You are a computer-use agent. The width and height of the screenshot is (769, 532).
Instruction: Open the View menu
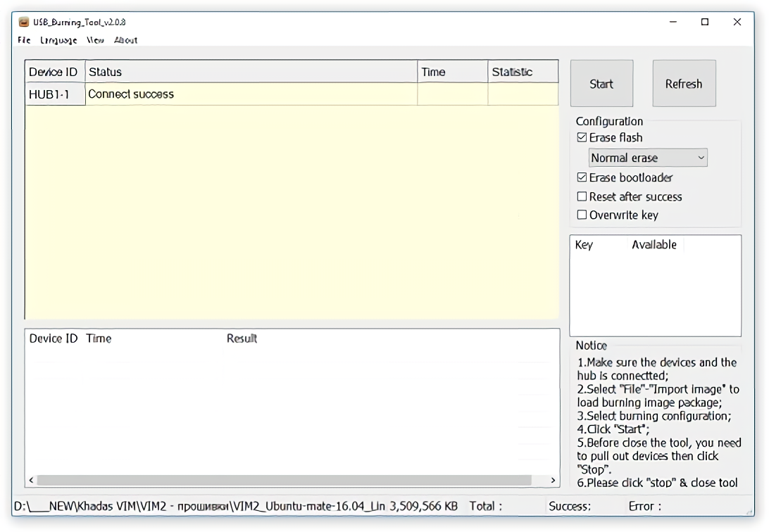pyautogui.click(x=96, y=40)
